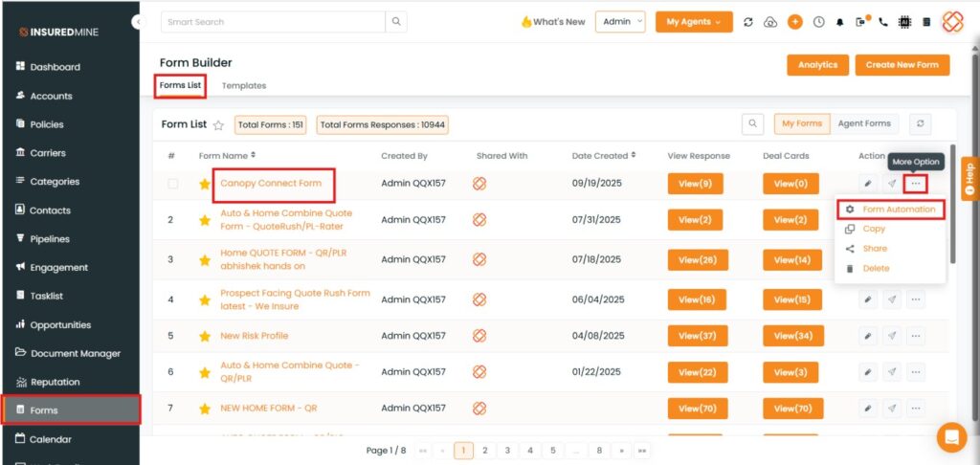
Task: Refresh the form list with the refresh icon
Action: pos(921,123)
